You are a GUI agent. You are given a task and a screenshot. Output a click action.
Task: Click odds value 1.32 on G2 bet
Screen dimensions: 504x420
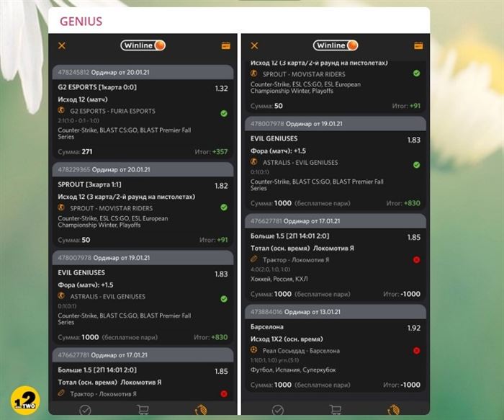pyautogui.click(x=221, y=89)
